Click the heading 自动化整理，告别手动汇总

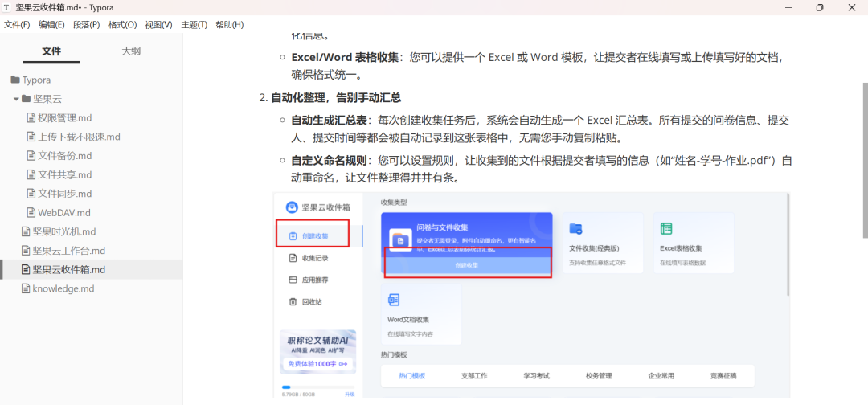(335, 98)
